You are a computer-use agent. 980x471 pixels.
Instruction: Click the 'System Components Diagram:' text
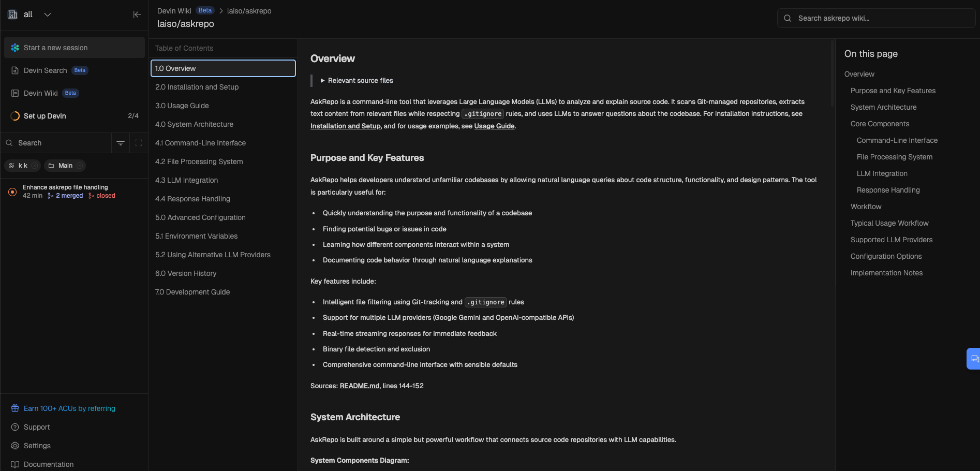tap(360, 461)
